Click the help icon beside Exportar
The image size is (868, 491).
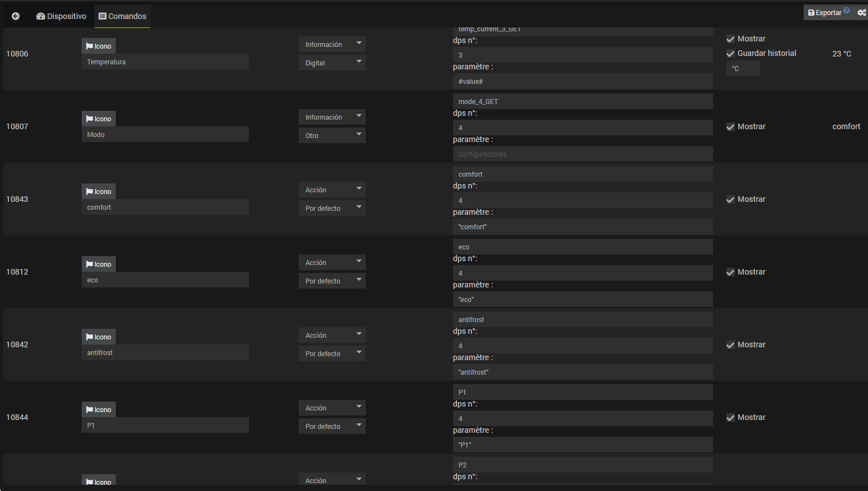pos(847,10)
